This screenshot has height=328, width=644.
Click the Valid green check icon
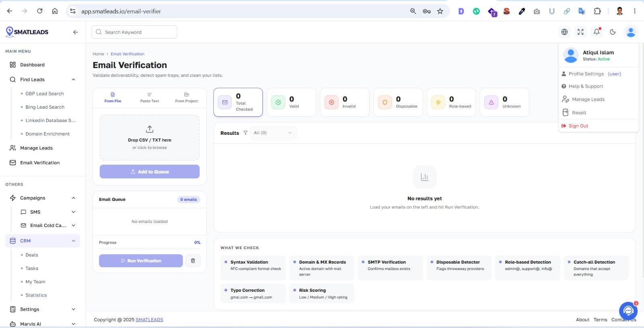click(278, 102)
